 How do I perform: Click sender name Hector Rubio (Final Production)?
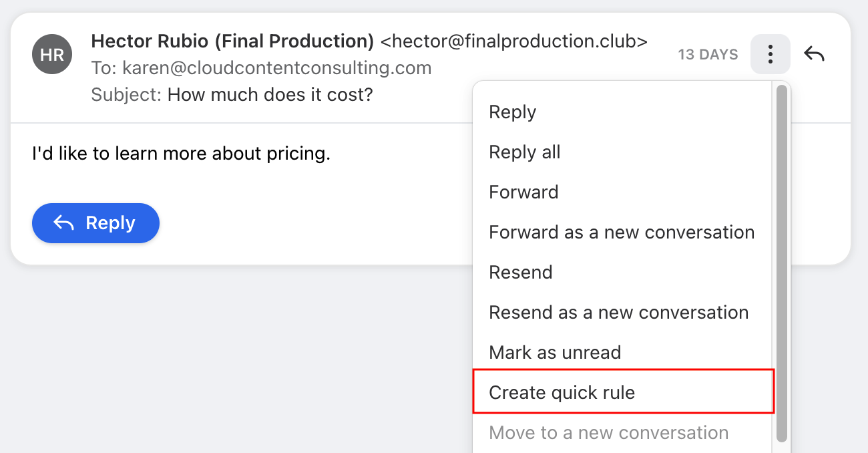(232, 41)
